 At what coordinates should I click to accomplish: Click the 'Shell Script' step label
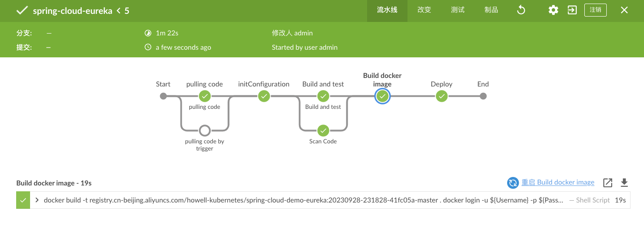(593, 200)
